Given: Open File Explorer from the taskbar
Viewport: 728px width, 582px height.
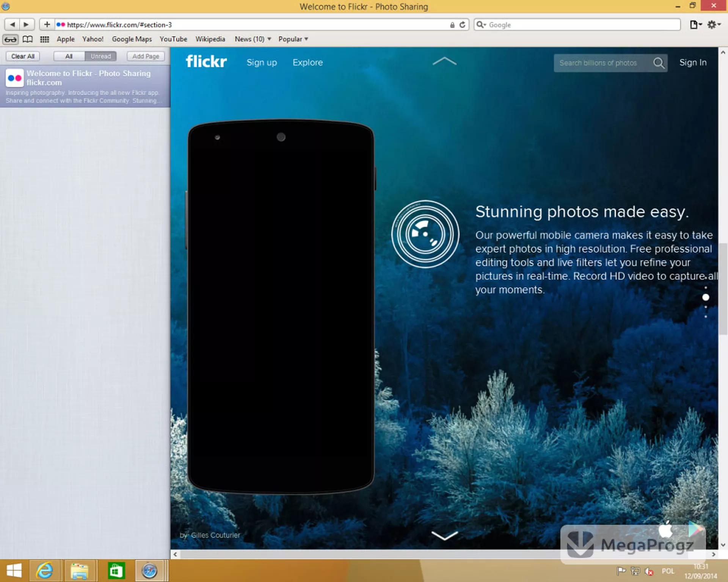Looking at the screenshot, I should point(79,571).
